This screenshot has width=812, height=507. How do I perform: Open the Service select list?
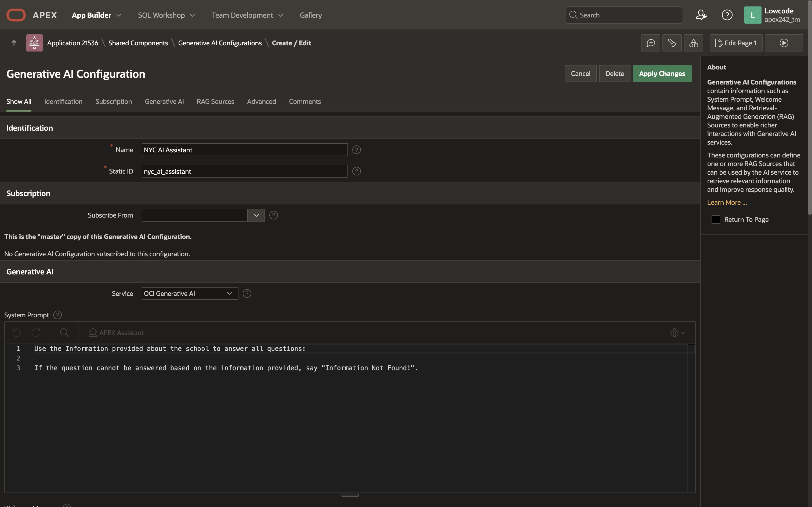click(190, 293)
